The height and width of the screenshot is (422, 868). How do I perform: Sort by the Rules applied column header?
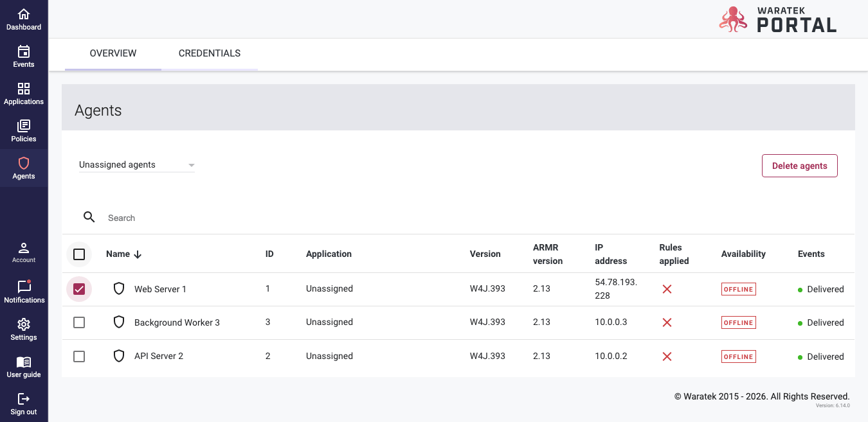click(x=674, y=254)
